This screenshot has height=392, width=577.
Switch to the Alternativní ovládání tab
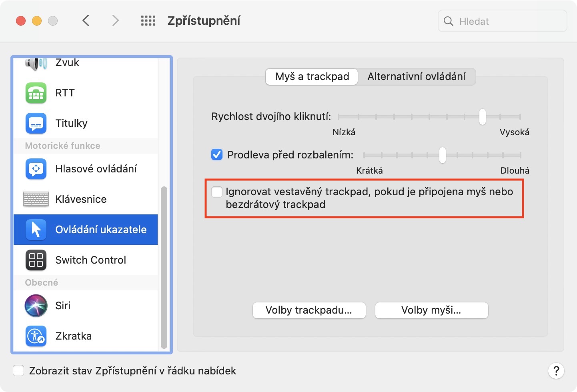tap(416, 76)
